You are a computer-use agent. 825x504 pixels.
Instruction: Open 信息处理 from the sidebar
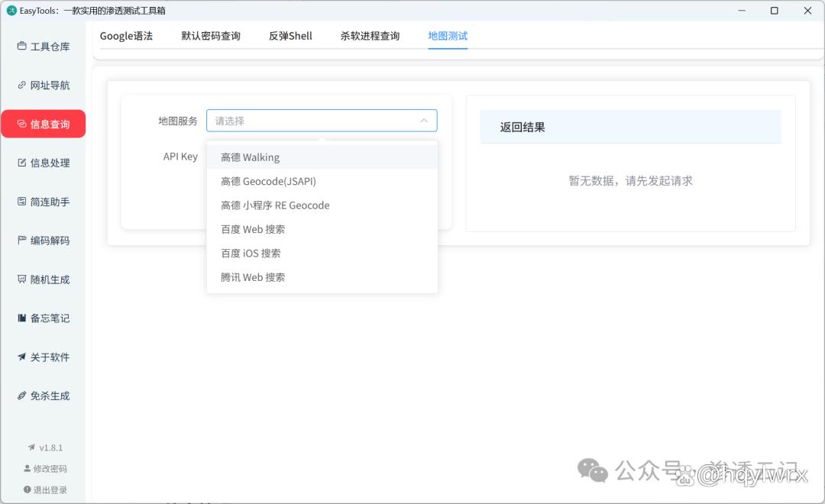coord(43,163)
